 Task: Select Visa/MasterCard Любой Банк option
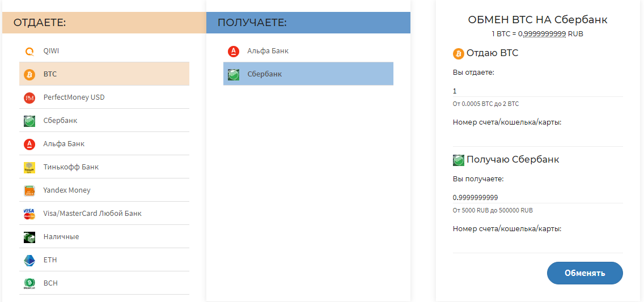click(104, 214)
